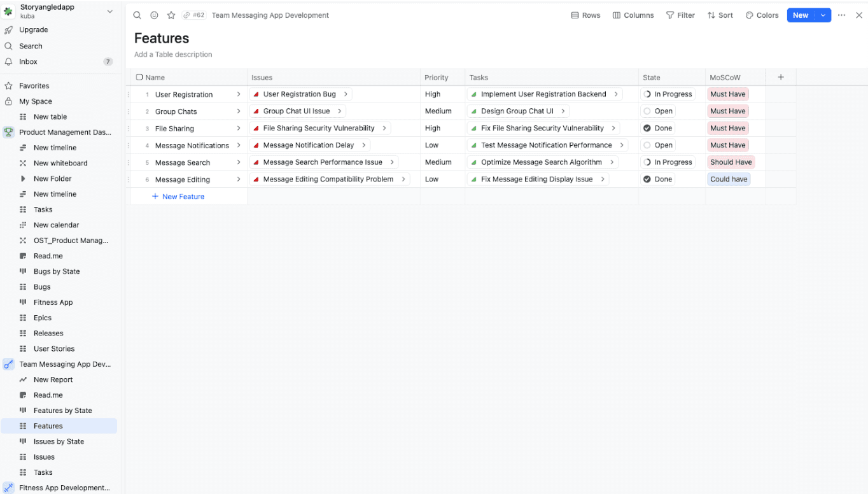Open the Inbox from the sidebar
The width and height of the screenshot is (868, 494).
click(x=29, y=61)
